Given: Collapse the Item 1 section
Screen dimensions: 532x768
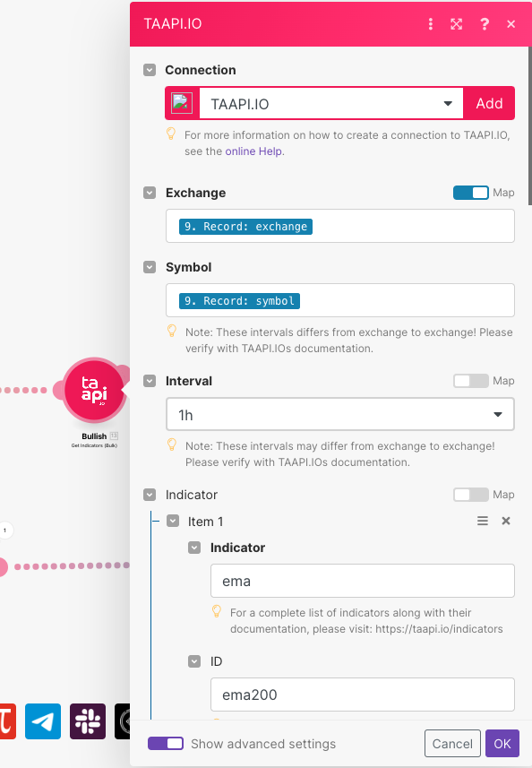Looking at the screenshot, I should click(x=173, y=521).
